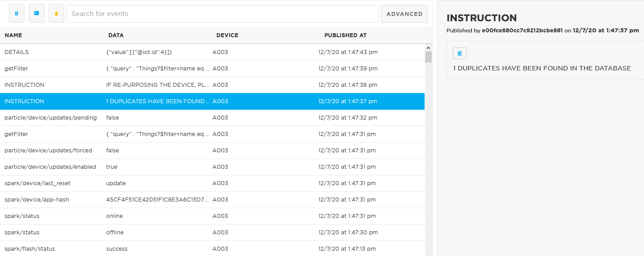This screenshot has height=256, width=644.
Task: Sort by the DEVICE column header
Action: pos(227,35)
